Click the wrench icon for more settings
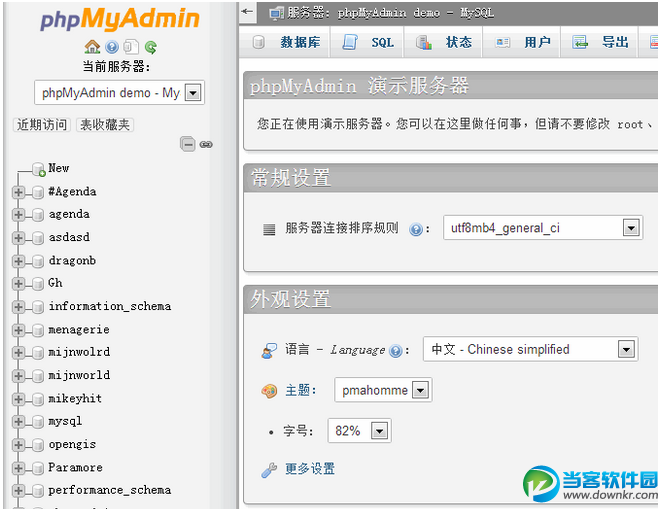This screenshot has width=659, height=509. [269, 469]
